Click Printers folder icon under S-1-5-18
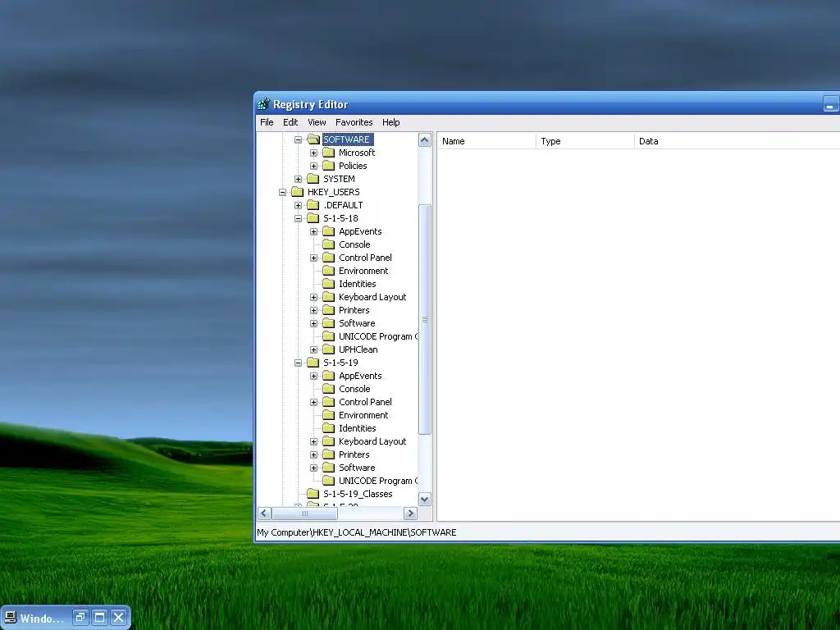The image size is (840, 630). [x=328, y=310]
